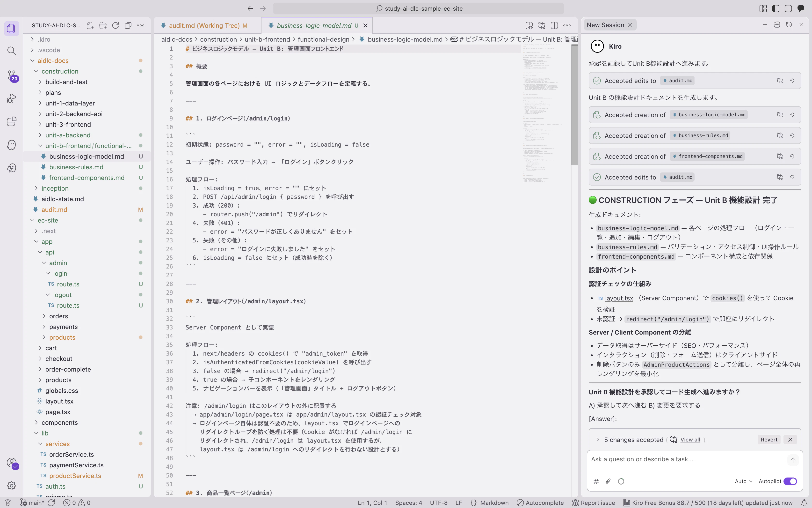Click functional-design in the breadcrumb
Image resolution: width=812 pixels, height=508 pixels.
coord(323,39)
